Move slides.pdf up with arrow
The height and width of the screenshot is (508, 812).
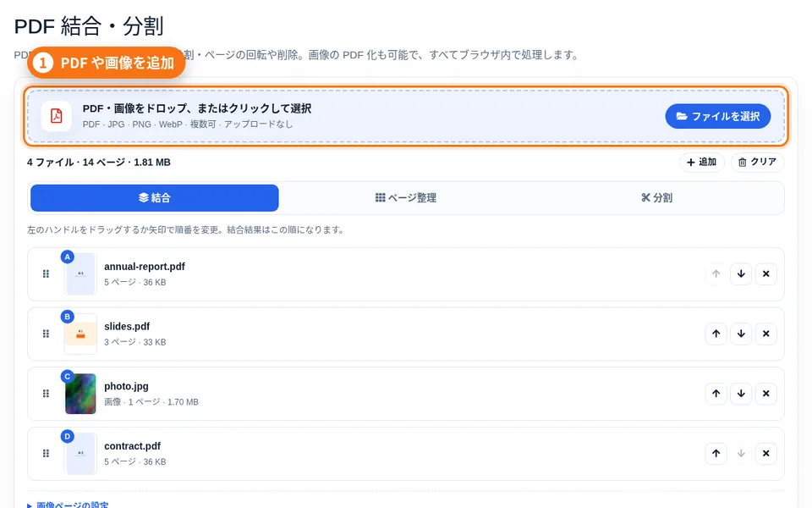click(x=716, y=334)
